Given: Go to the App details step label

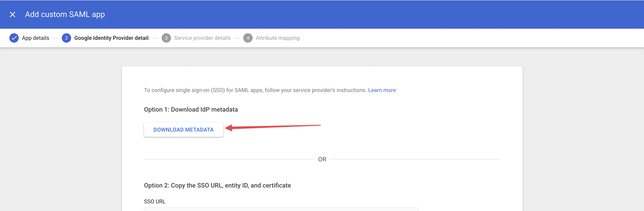Looking at the screenshot, I should click(x=35, y=38).
